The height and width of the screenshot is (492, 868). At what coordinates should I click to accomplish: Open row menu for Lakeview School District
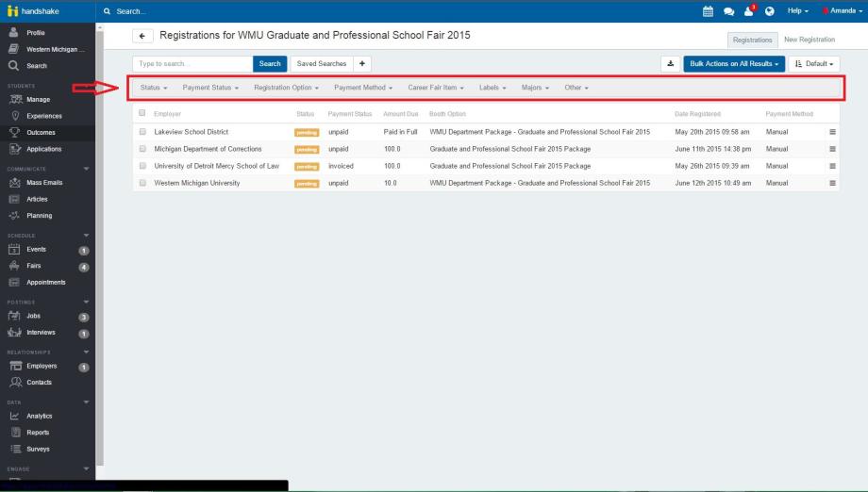pyautogui.click(x=832, y=132)
